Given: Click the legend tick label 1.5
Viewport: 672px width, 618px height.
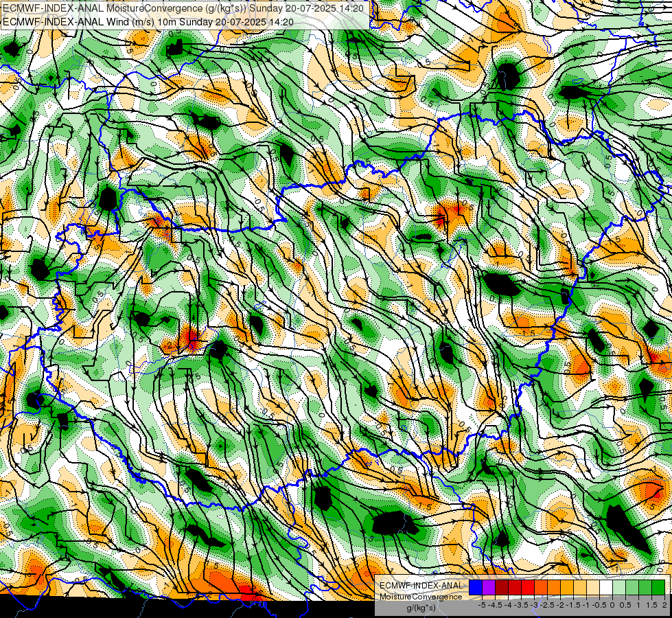Looking at the screenshot, I should (x=651, y=605).
